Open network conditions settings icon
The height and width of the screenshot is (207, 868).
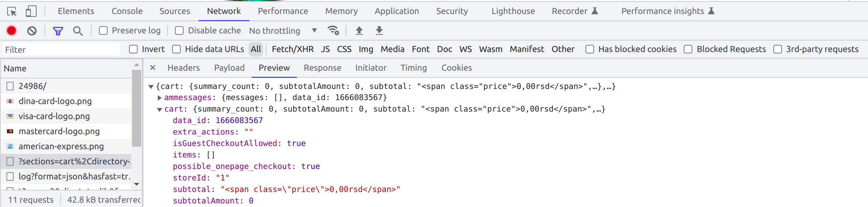[334, 30]
